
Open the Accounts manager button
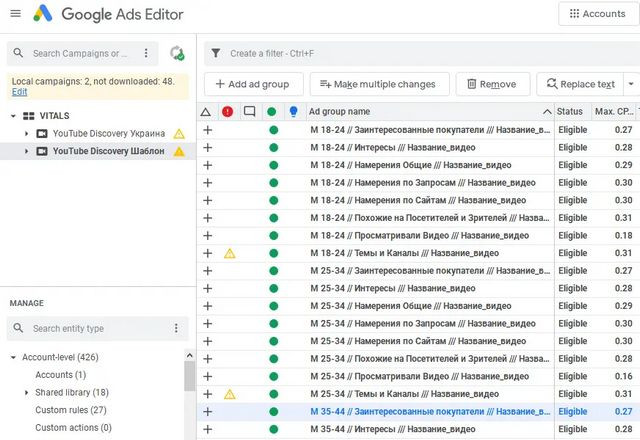598,14
